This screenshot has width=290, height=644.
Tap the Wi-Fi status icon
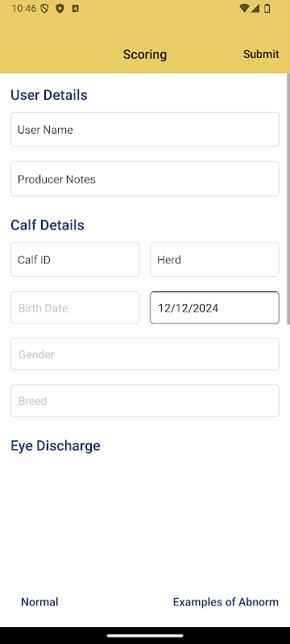tap(244, 8)
